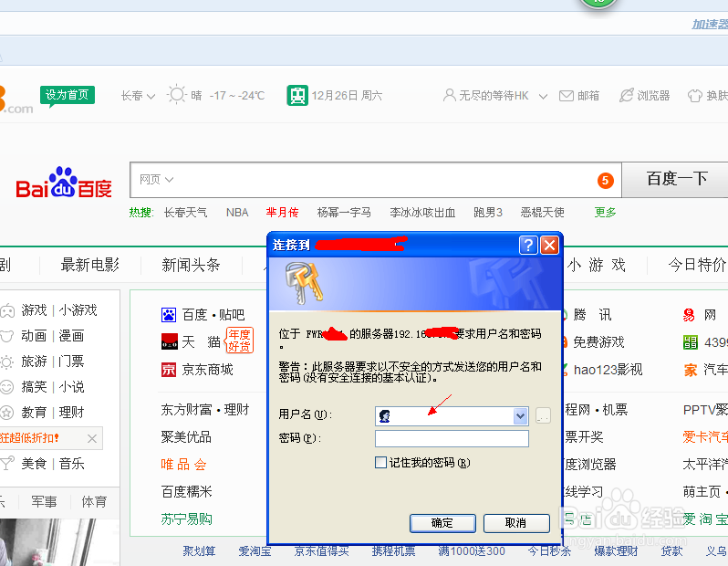
Task: Select the 体育 tab
Action: point(94,501)
